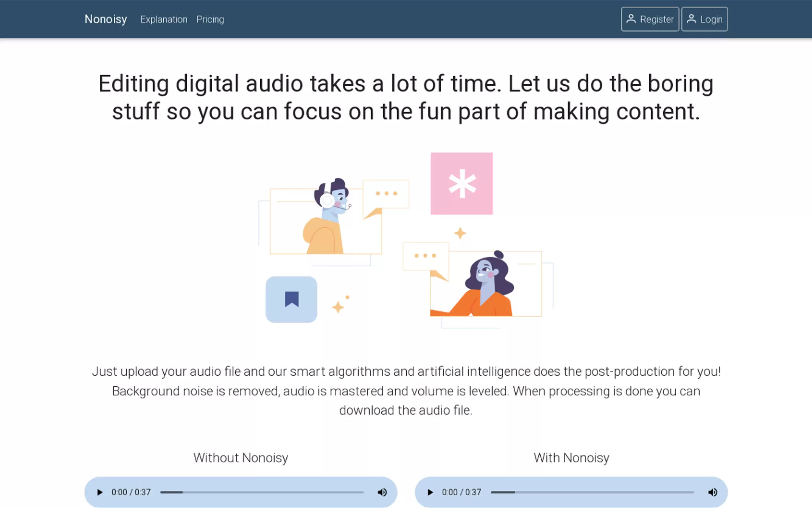Seek the With Nonoisy audio progress bar
Screen dimensions: 812x508
(x=592, y=492)
